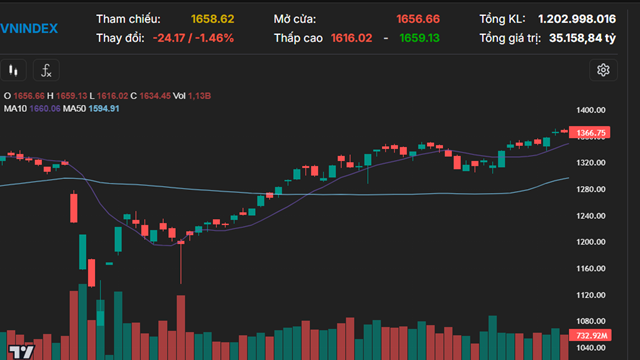The image size is (640, 360).
Task: Click the opening price 1656.66 in header
Action: [418, 19]
